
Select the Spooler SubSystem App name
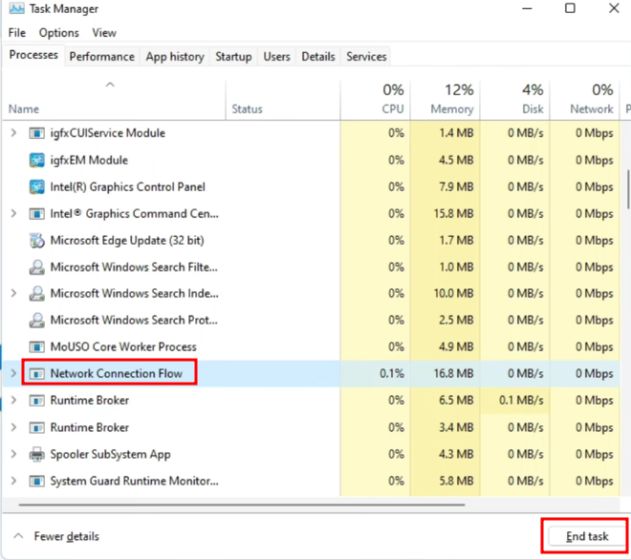pos(110,455)
